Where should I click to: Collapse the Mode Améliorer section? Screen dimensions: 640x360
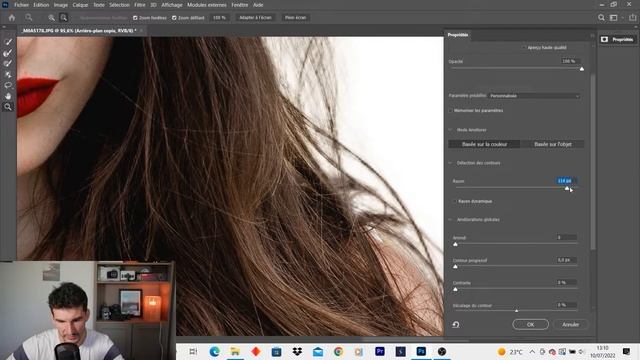tap(451, 130)
